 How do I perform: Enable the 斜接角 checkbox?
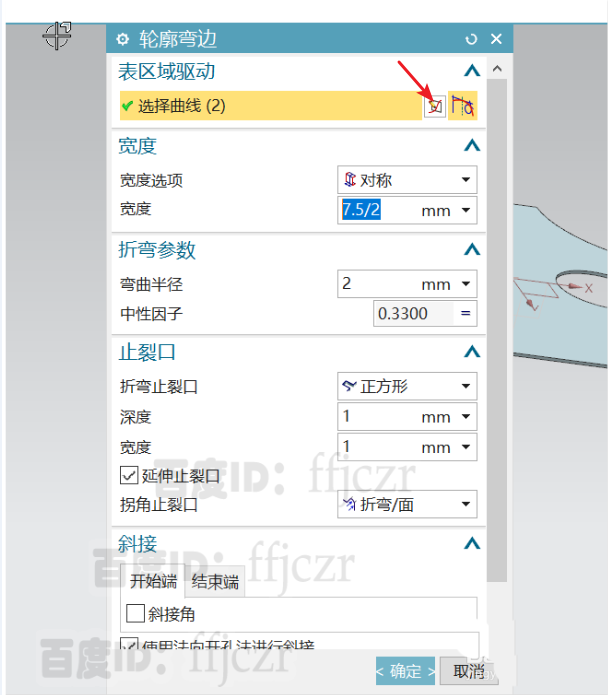pyautogui.click(x=136, y=614)
